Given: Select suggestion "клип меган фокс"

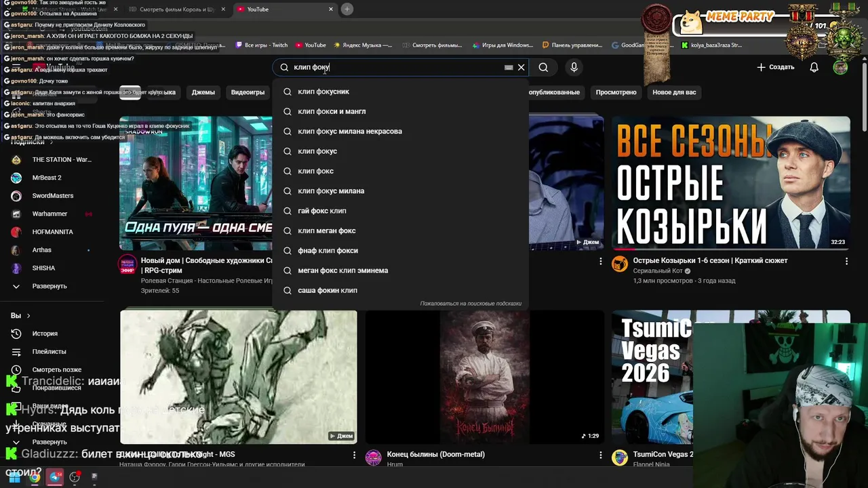Looking at the screenshot, I should [400, 230].
